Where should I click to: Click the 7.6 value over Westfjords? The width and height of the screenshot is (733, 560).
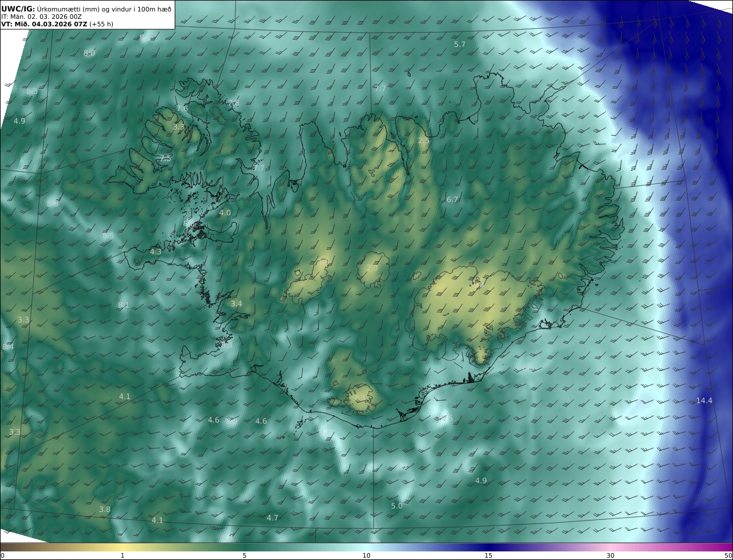click(x=182, y=108)
